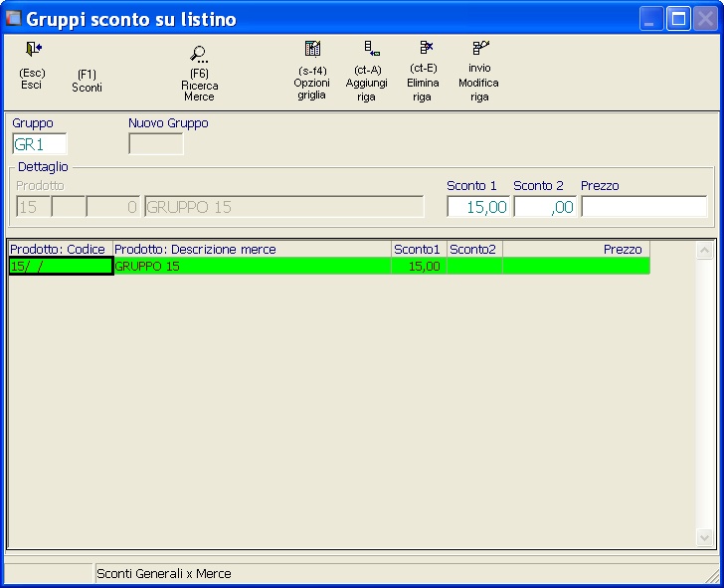Click the grid scrollbar down arrow
Screen dimensions: 724x588
click(x=704, y=537)
